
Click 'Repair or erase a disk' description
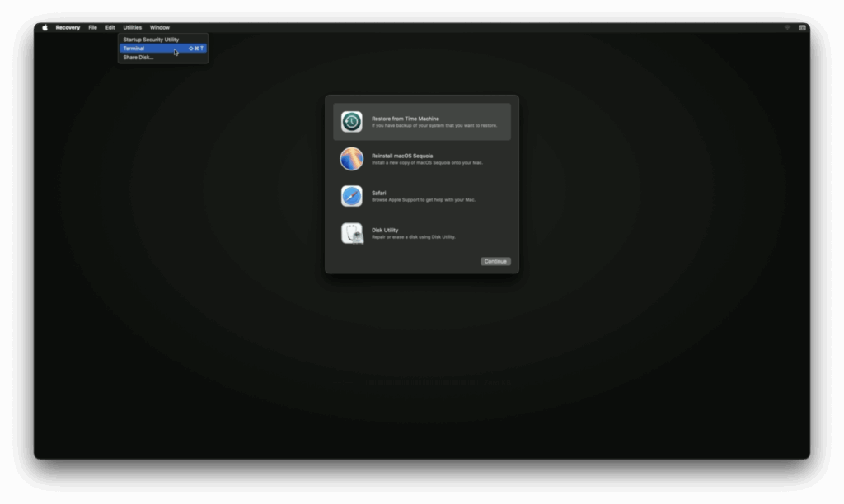pos(414,237)
